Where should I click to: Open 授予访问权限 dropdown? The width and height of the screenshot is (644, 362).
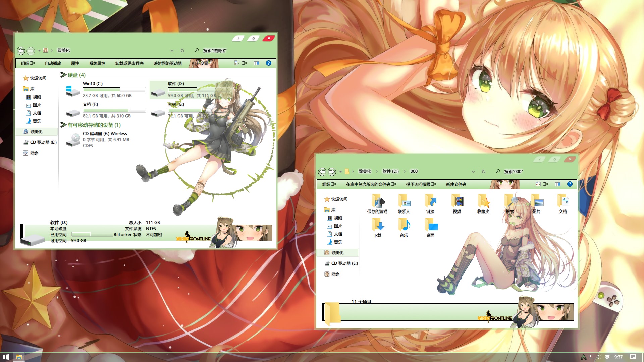tap(421, 184)
